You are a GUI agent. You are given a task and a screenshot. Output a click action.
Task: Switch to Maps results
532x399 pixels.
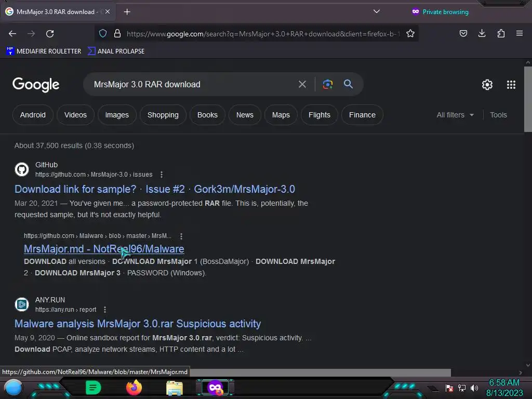pyautogui.click(x=281, y=115)
